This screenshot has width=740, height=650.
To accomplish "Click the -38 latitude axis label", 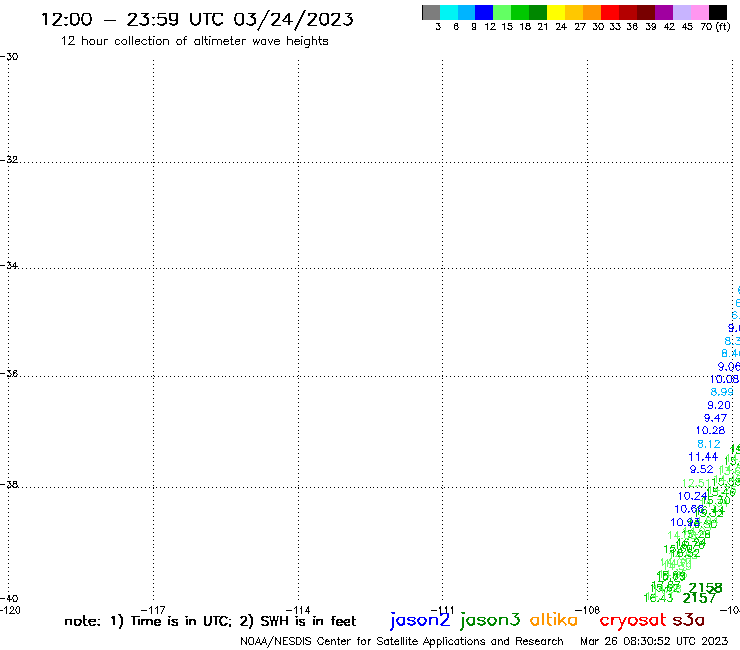I will click(x=9, y=485).
